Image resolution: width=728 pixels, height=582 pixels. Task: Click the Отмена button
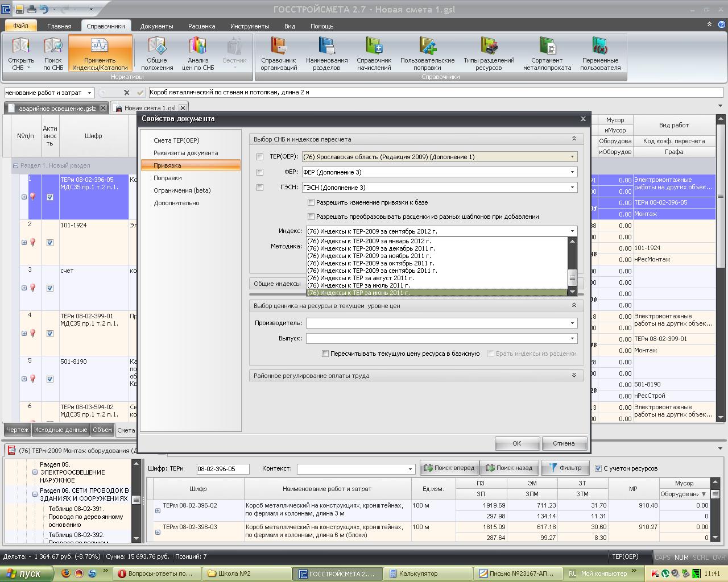[563, 443]
